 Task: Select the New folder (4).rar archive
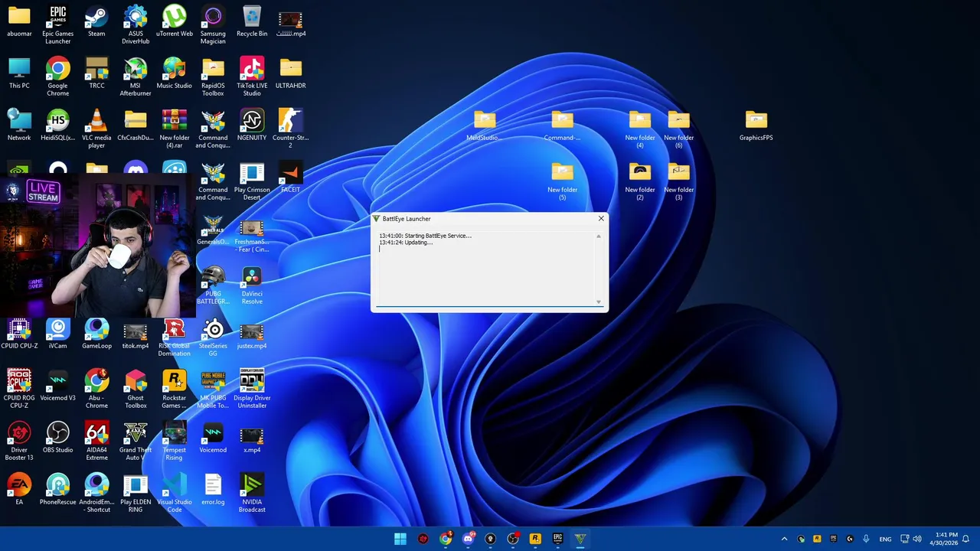coord(175,128)
